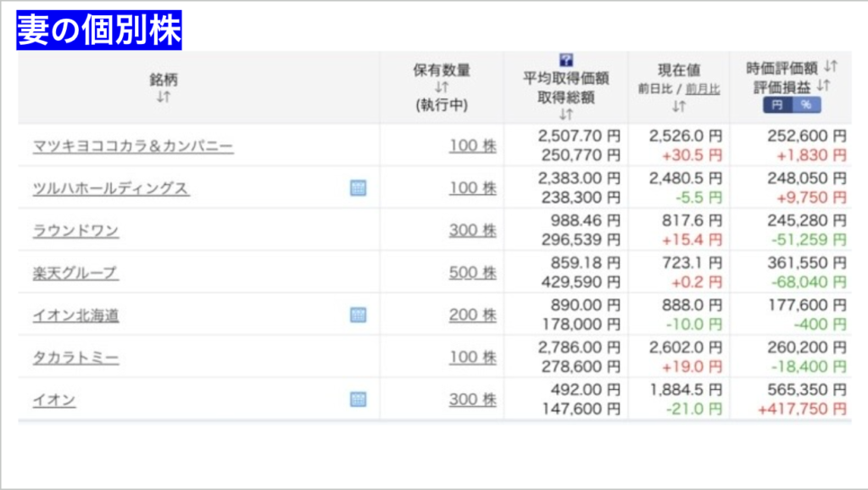Click the calendar icon beside ツルハホールディングス
This screenshot has height=490, width=868.
tap(358, 187)
